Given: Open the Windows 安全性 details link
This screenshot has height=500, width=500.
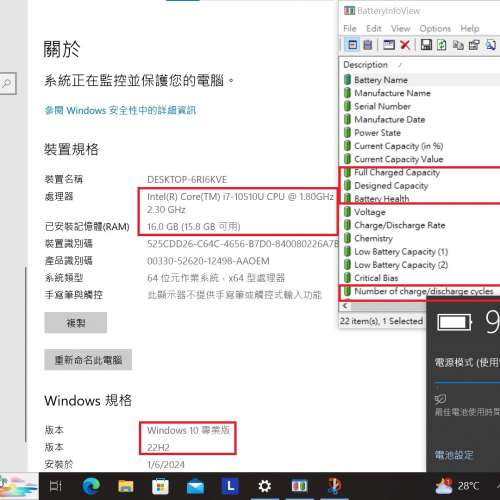Looking at the screenshot, I should coord(120,110).
